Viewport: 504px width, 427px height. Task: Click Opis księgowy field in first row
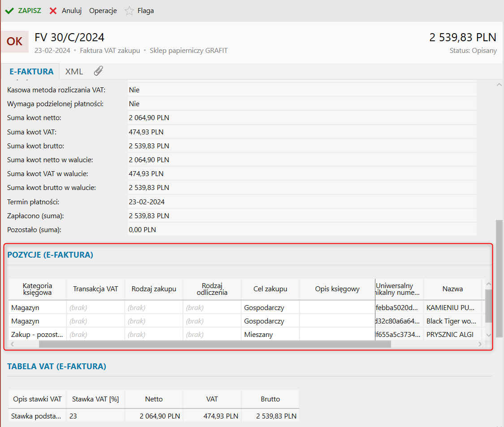point(337,308)
